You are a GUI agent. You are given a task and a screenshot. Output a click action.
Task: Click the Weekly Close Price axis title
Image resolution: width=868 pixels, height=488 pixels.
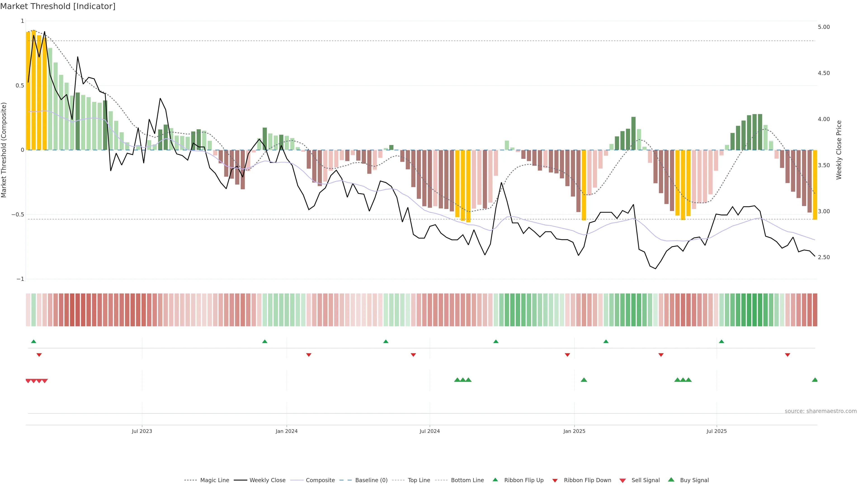coord(839,150)
